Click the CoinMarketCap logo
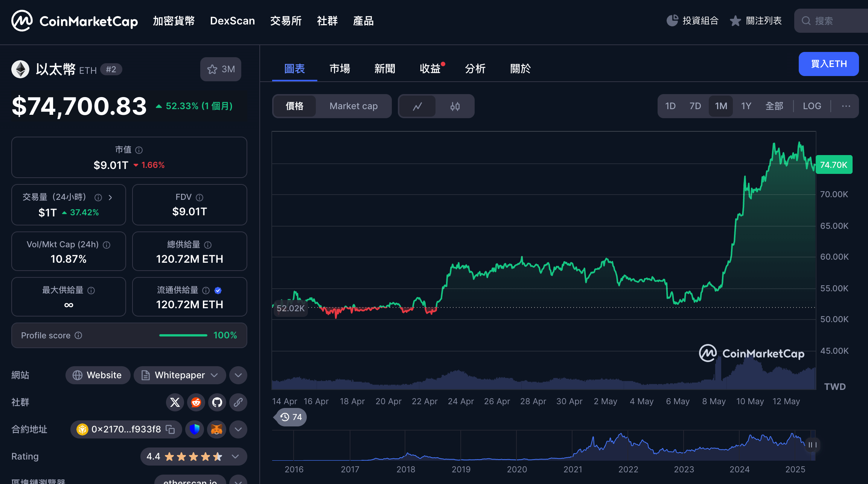The height and width of the screenshot is (484, 868). pos(75,21)
